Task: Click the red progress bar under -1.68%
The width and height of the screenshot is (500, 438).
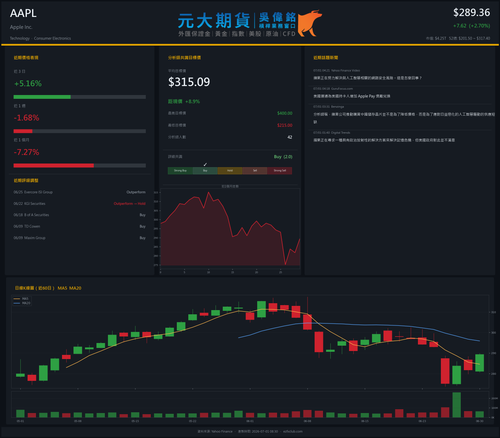Action: coord(23,131)
